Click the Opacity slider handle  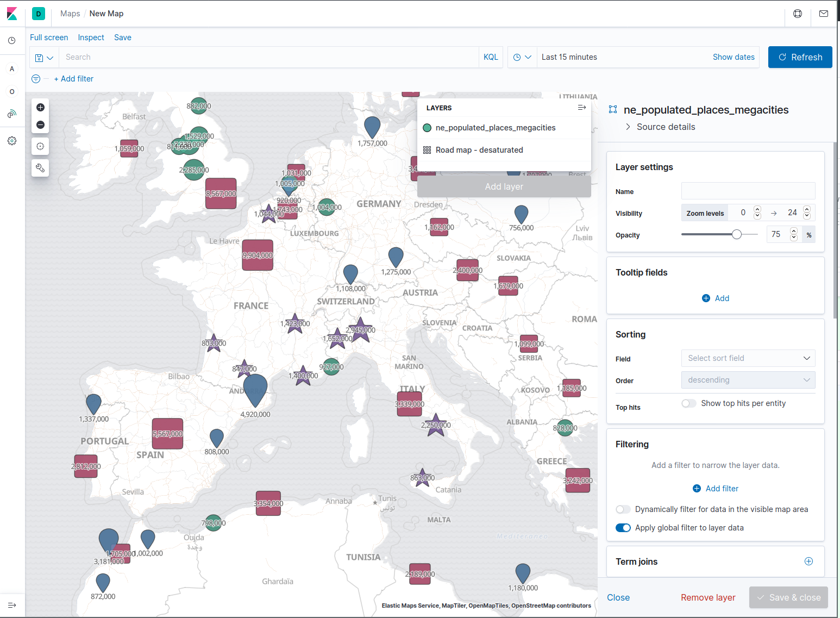click(x=737, y=234)
